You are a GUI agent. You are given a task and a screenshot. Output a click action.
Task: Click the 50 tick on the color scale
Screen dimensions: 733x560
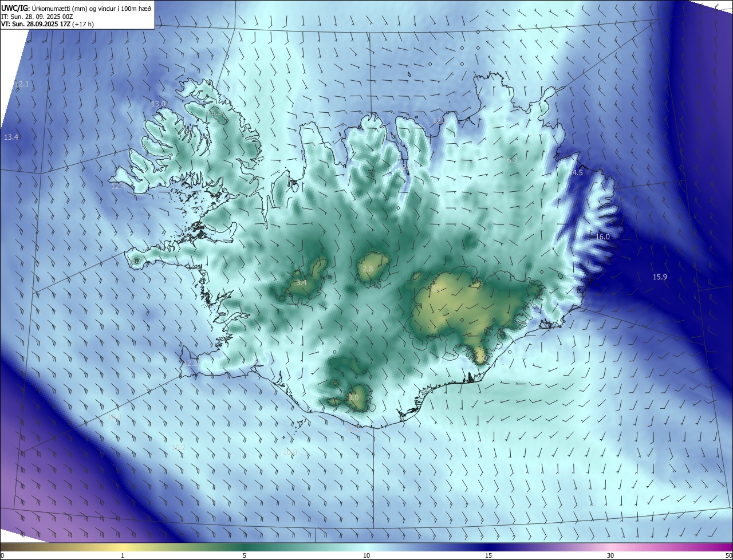[728, 556]
